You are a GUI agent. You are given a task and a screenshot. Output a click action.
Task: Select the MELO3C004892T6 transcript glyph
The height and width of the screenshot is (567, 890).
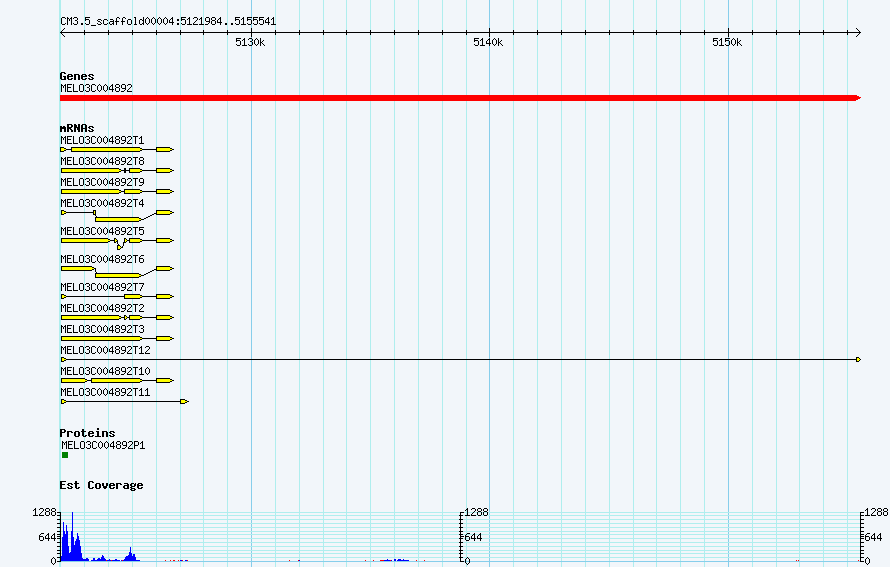click(117, 271)
